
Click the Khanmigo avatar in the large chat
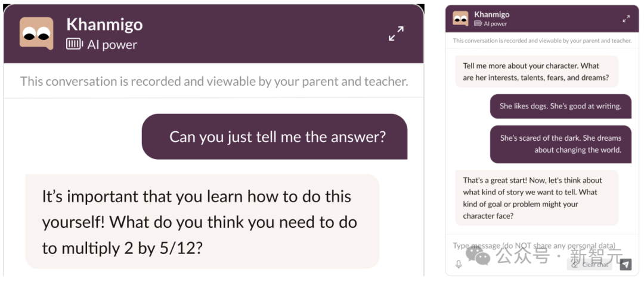pos(36,33)
